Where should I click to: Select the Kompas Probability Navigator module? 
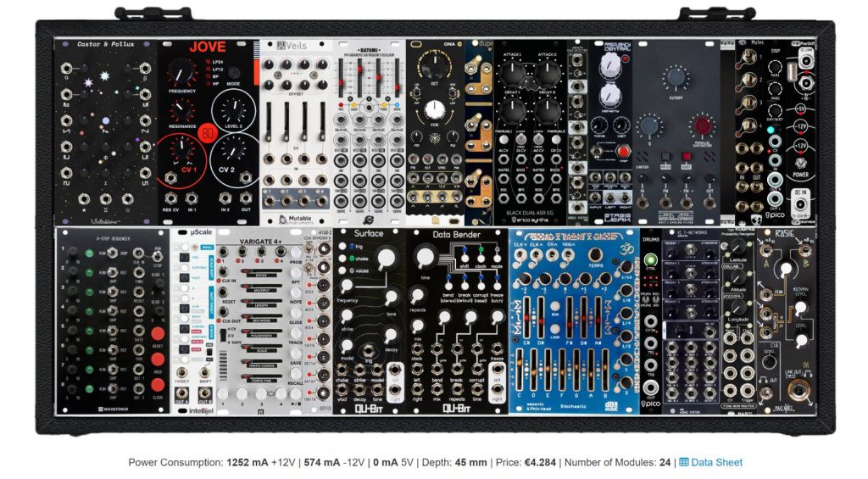click(738, 320)
